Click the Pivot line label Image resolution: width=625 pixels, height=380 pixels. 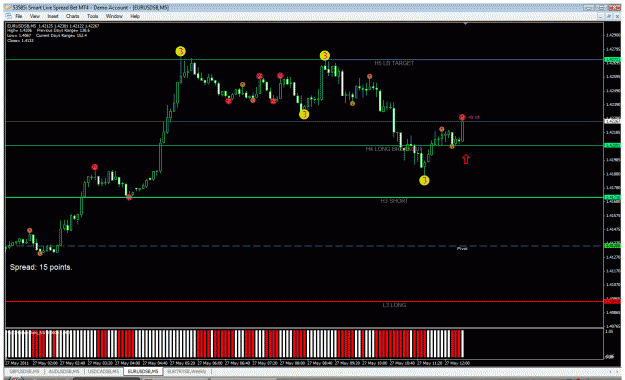462,248
